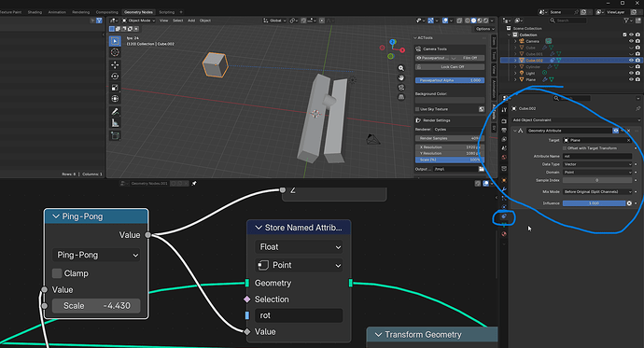This screenshot has height=348, width=644.
Task: Toggle Use Sky Texture checkbox
Action: [417, 109]
